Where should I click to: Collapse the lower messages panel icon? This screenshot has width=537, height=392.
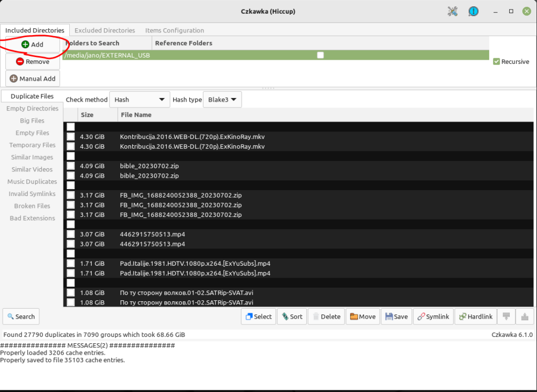tap(506, 316)
